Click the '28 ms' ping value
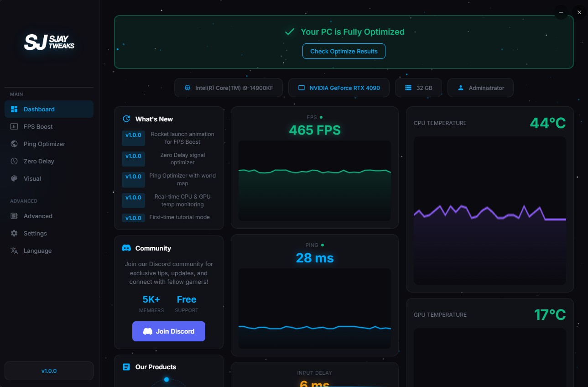Screen dimensions: 588x387 (315, 258)
